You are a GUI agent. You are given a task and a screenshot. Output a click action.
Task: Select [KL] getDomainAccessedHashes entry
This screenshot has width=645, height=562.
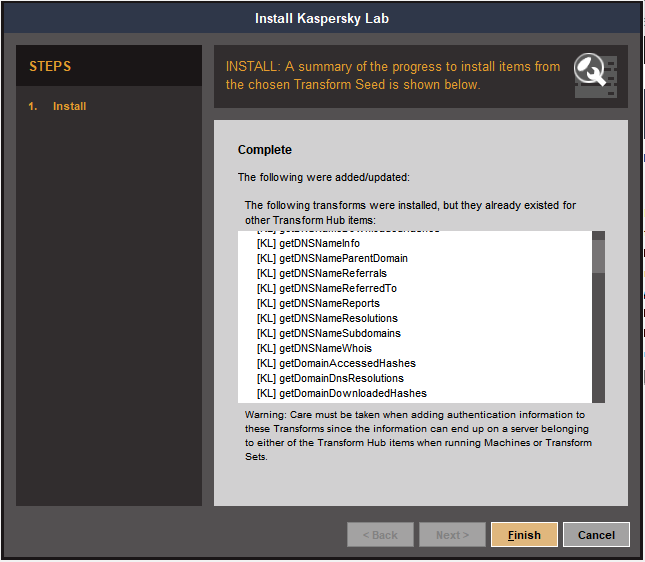(x=336, y=363)
